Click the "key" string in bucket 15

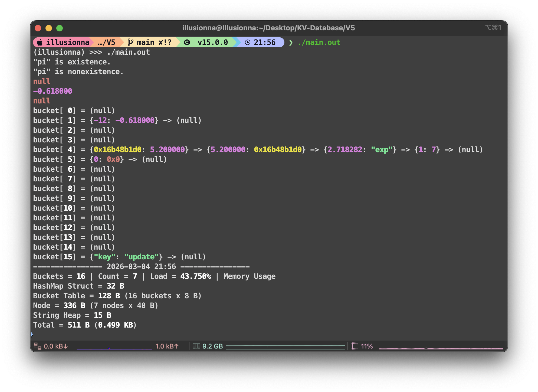tap(104, 257)
